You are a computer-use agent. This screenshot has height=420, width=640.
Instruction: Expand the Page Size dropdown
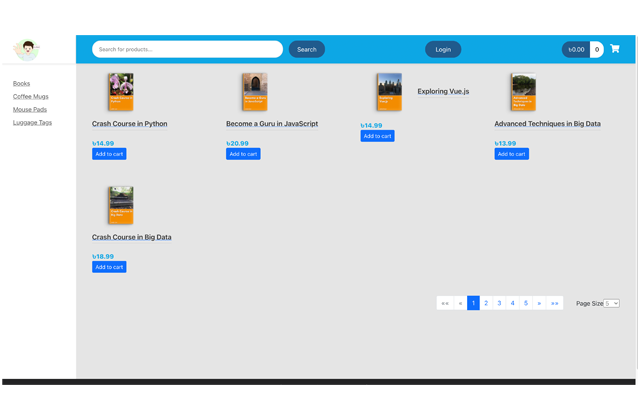point(611,303)
